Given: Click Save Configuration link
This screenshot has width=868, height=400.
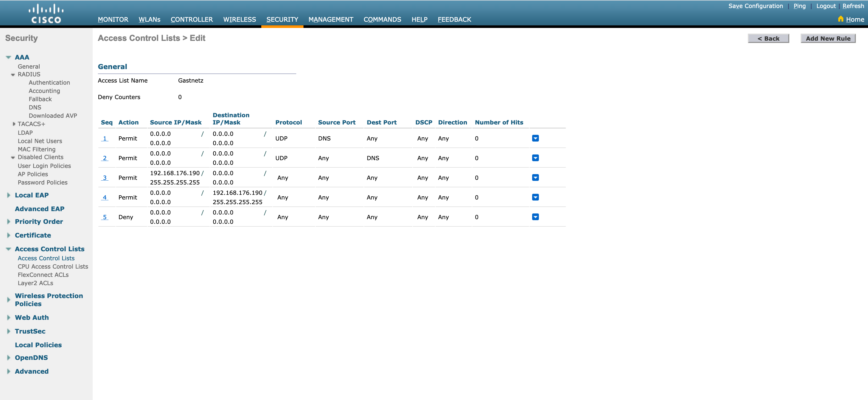Looking at the screenshot, I should click(755, 6).
